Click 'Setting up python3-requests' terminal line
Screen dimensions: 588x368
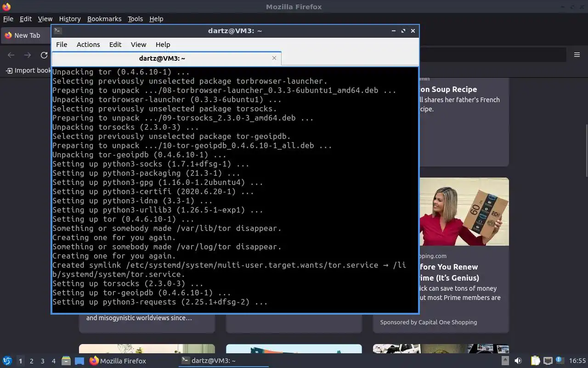(160, 302)
